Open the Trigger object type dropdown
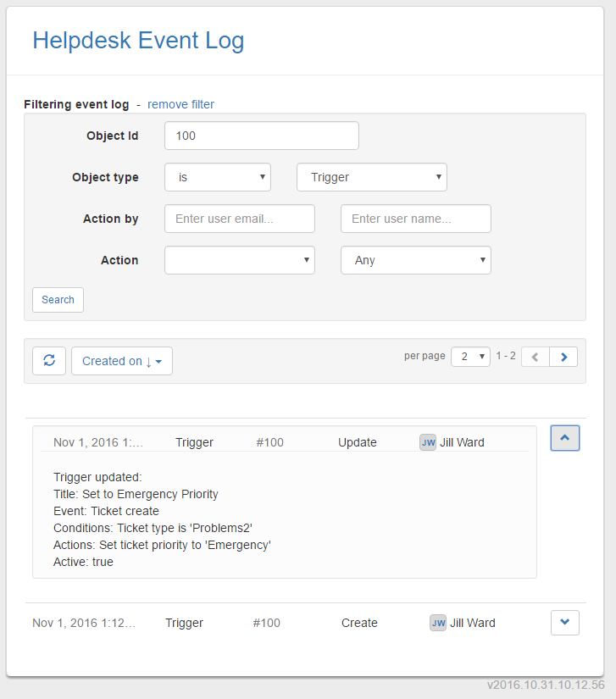 (371, 177)
